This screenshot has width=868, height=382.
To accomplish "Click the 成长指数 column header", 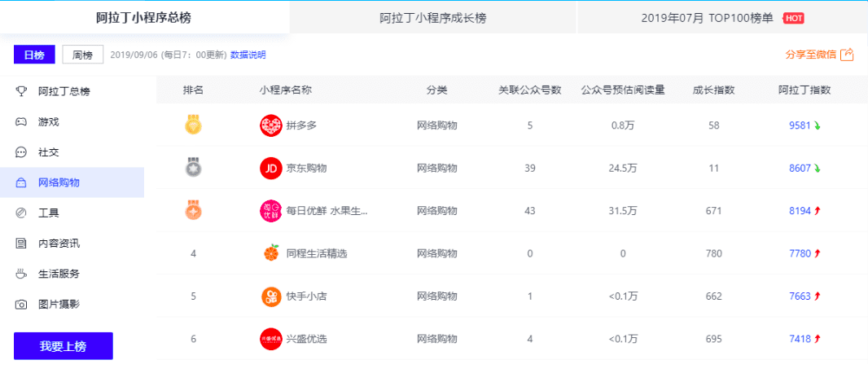I will [713, 90].
